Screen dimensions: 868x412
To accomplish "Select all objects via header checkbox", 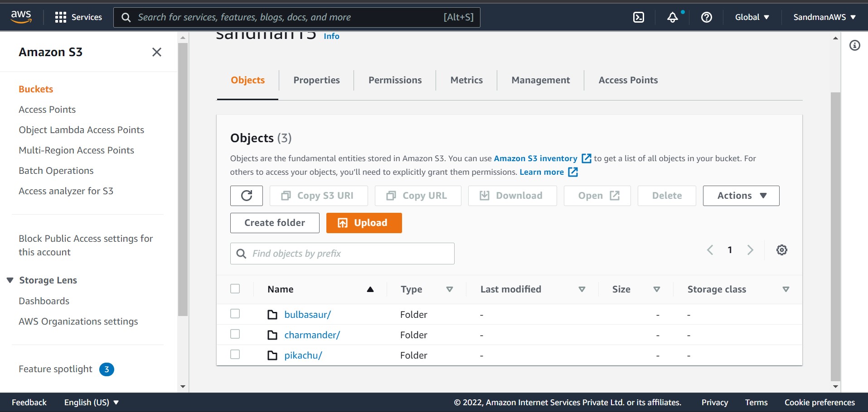I will 235,288.
